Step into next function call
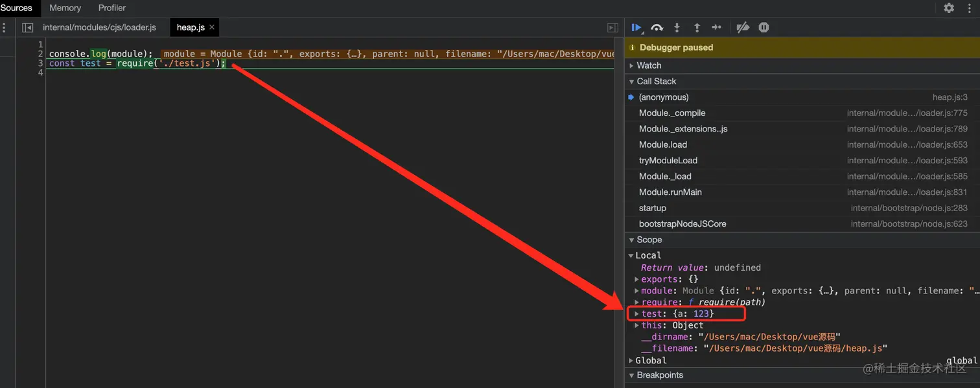 click(x=677, y=27)
